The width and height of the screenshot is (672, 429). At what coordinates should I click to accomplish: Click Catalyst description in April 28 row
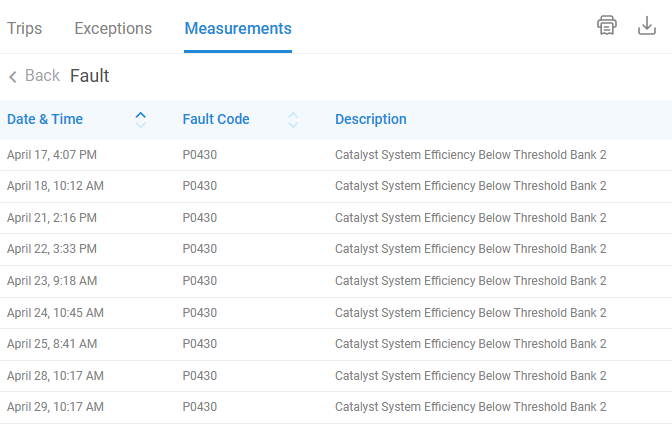(471, 376)
